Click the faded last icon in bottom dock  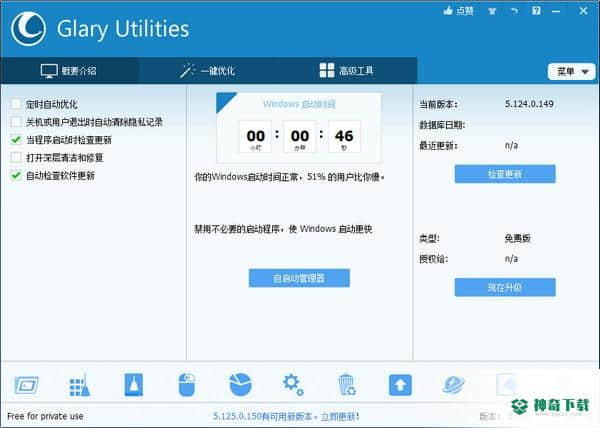(x=507, y=385)
